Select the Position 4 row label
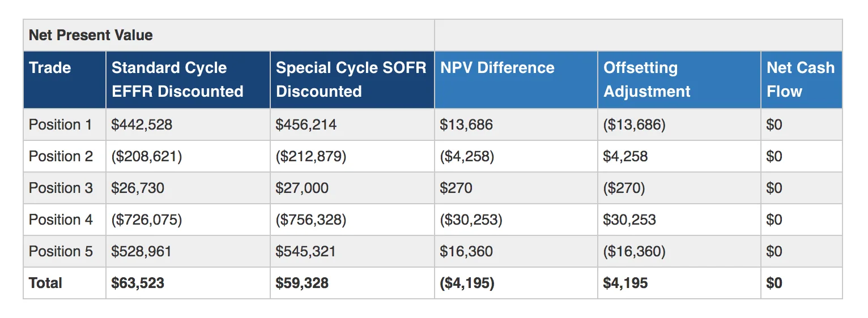The height and width of the screenshot is (318, 868). click(61, 220)
